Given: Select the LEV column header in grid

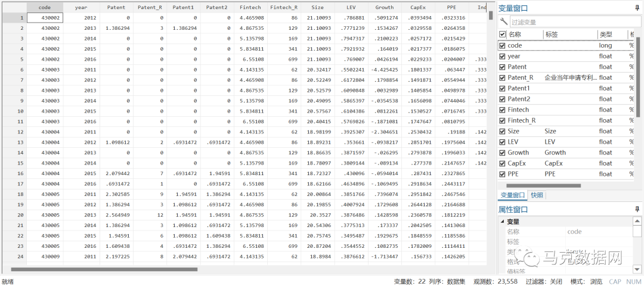Looking at the screenshot, I should point(351,7).
